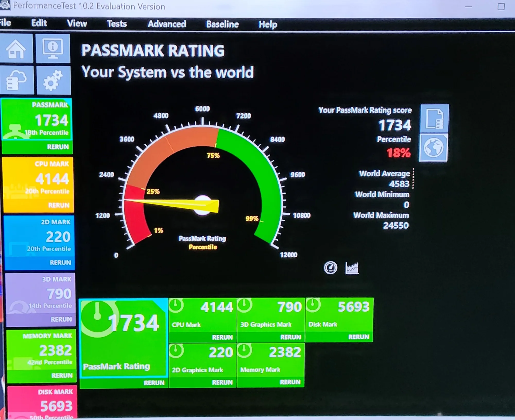Open the System Information monitor icon
The width and height of the screenshot is (515, 420).
click(x=53, y=49)
